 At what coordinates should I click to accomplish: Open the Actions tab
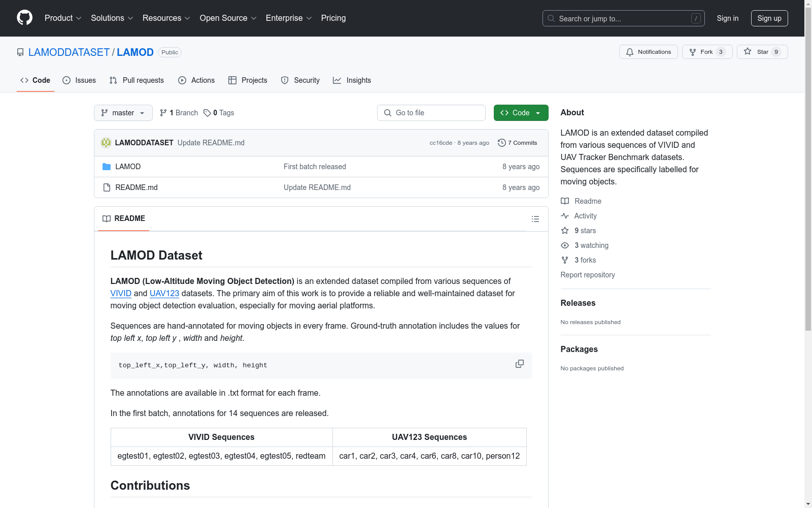[196, 80]
